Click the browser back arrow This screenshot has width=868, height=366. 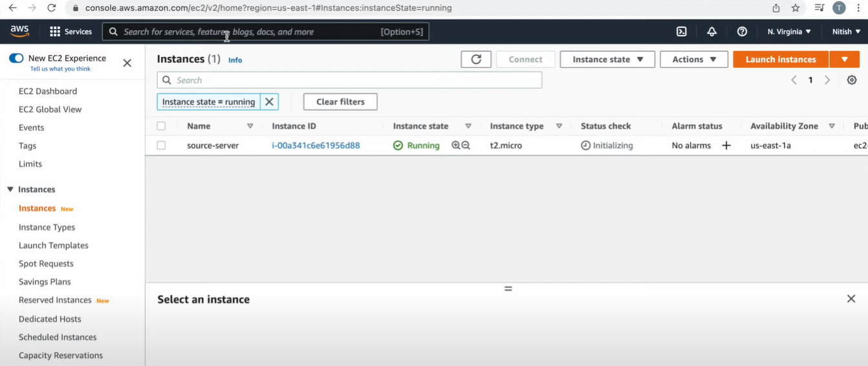tap(12, 8)
